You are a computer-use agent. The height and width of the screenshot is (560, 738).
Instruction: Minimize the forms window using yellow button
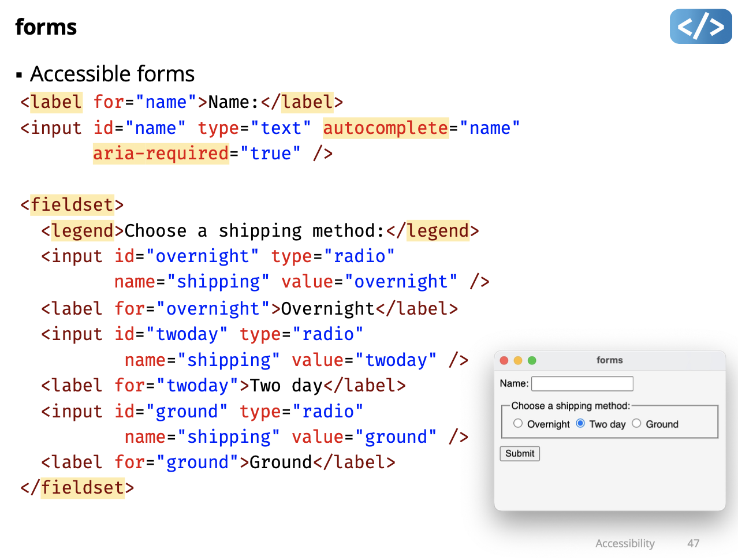(518, 360)
